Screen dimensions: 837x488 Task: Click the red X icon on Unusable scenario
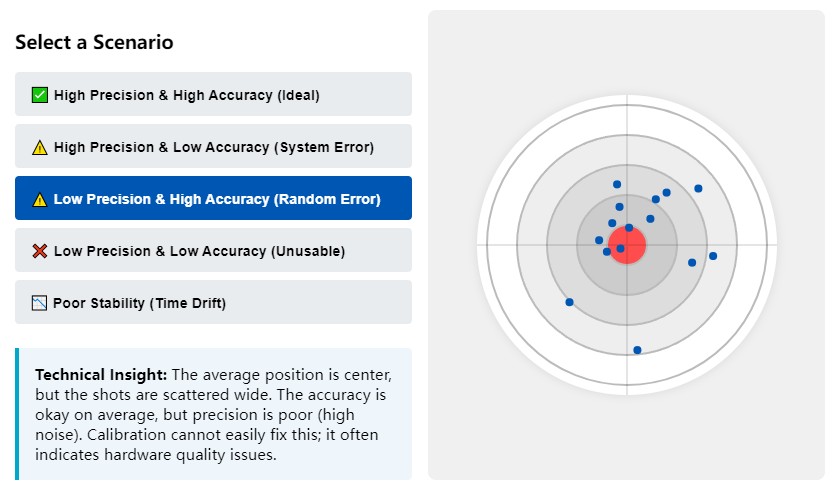click(x=40, y=251)
